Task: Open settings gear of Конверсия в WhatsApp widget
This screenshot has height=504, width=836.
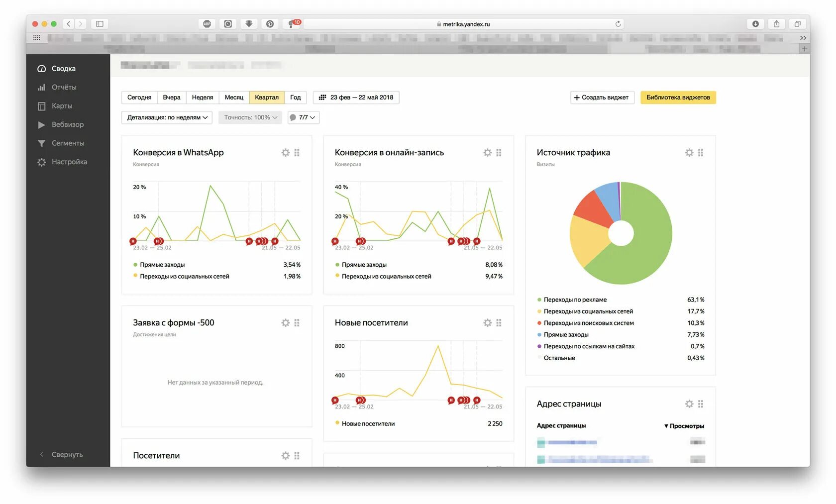Action: [286, 153]
